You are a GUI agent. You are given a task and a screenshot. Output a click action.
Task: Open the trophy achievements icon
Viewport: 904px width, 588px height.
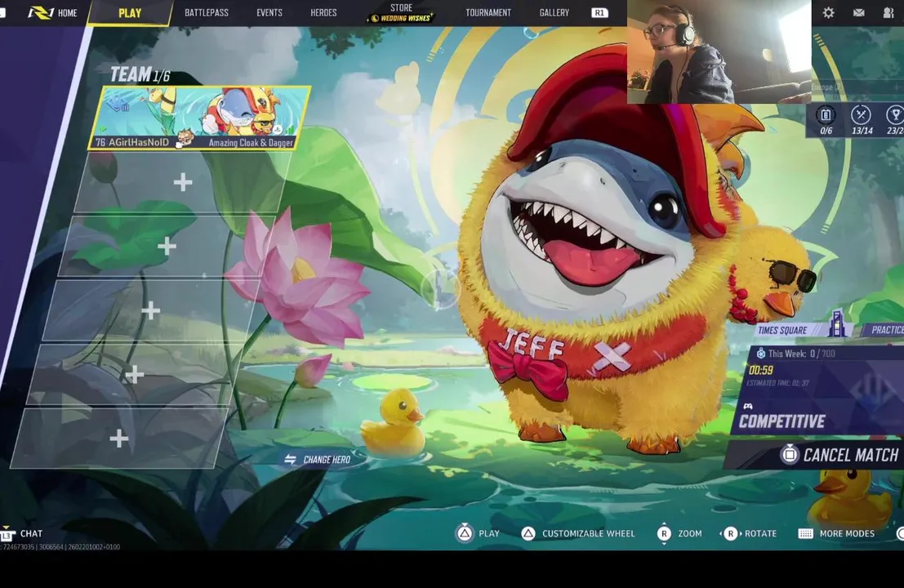click(895, 120)
